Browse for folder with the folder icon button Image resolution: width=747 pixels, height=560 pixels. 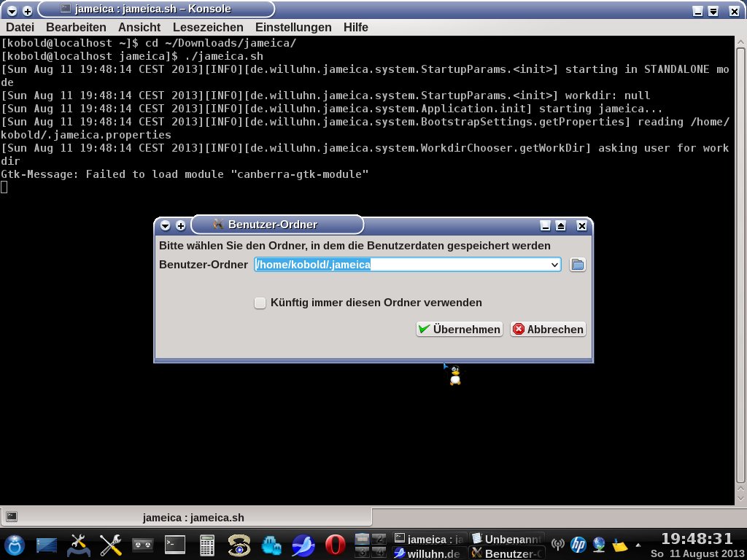click(x=578, y=265)
